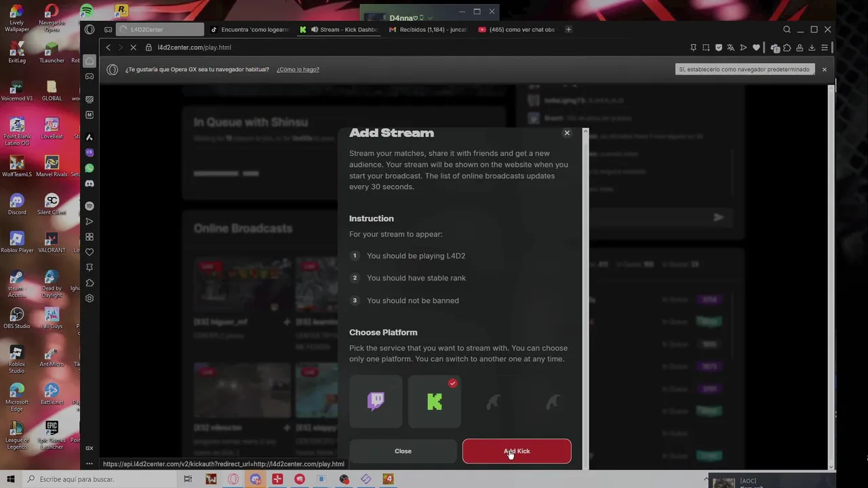
Task: Open a new browser tab with plus
Action: pos(568,29)
